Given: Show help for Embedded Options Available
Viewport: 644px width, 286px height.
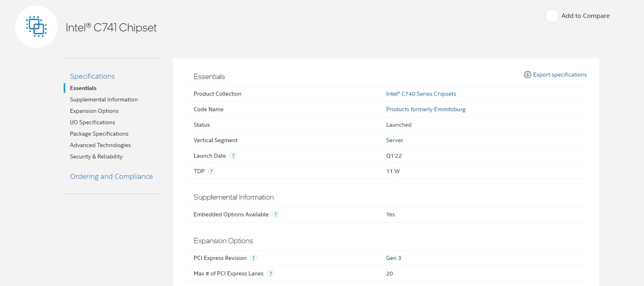Looking at the screenshot, I should 275,214.
